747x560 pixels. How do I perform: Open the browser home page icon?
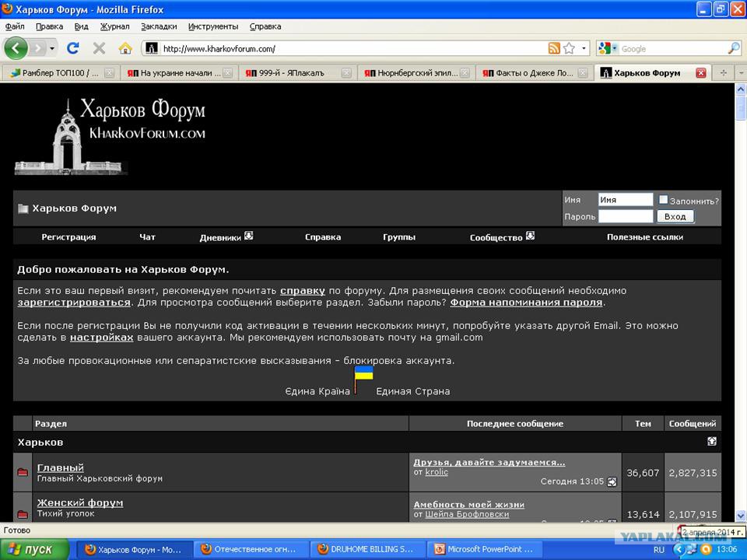pos(125,48)
